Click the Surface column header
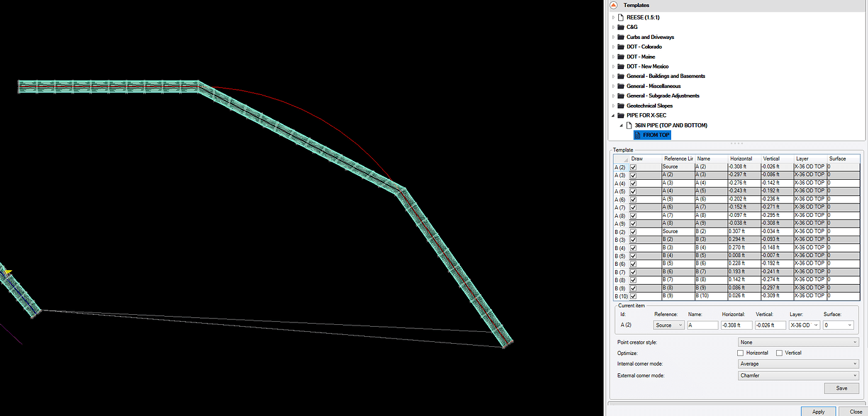Screen dimensions: 868x416 click(843, 158)
